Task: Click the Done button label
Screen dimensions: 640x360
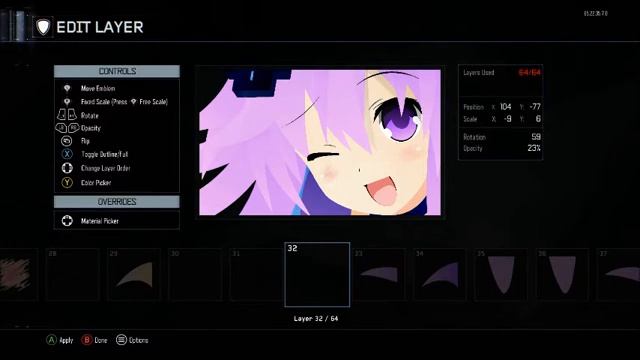Action: tap(101, 340)
